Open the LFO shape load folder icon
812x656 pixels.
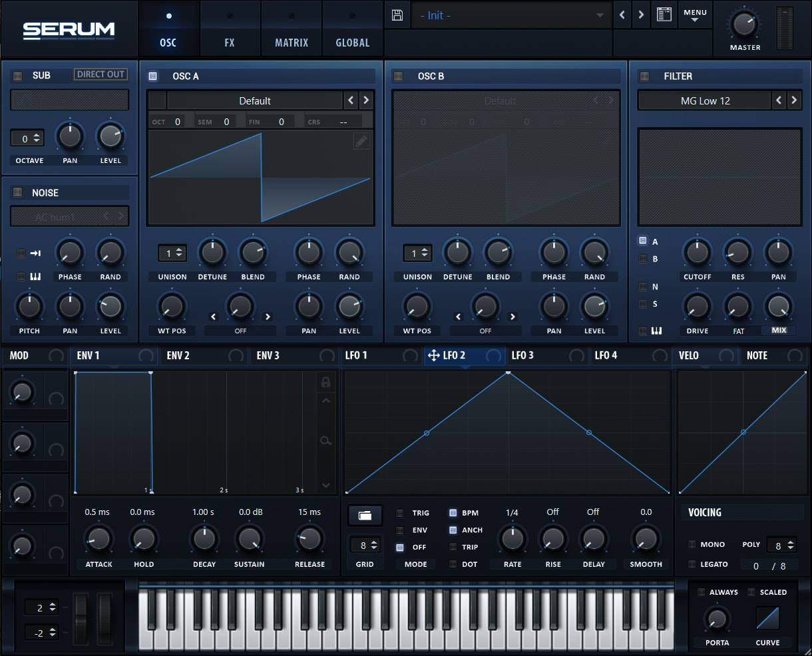(x=365, y=515)
